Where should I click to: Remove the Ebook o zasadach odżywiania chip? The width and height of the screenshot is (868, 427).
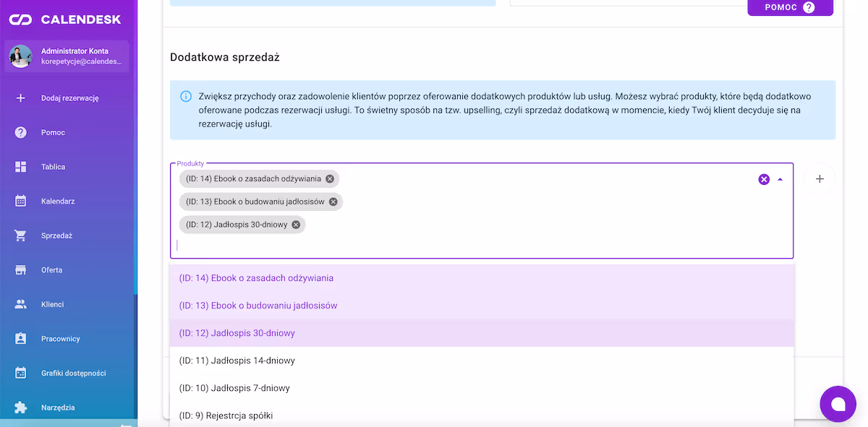[x=330, y=178]
